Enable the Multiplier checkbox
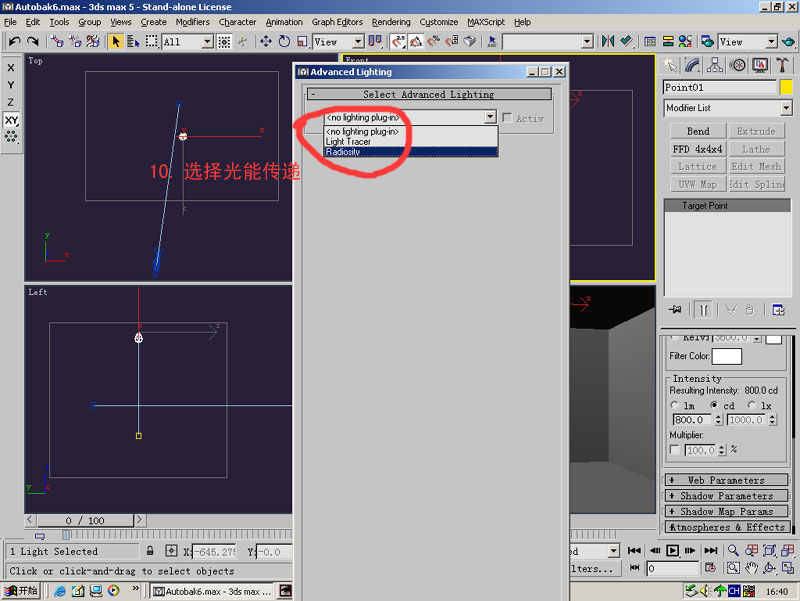Screen dimensions: 800x601 (x=674, y=450)
